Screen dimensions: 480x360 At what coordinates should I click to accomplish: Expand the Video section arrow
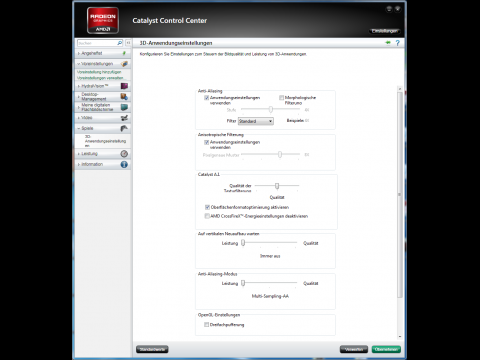click(79, 118)
